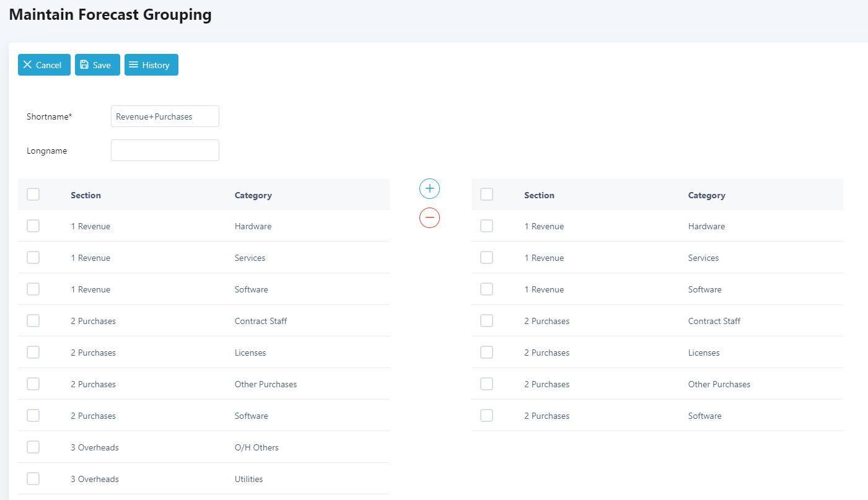Click the blue plus add circle icon
The width and height of the screenshot is (868, 500).
point(429,188)
